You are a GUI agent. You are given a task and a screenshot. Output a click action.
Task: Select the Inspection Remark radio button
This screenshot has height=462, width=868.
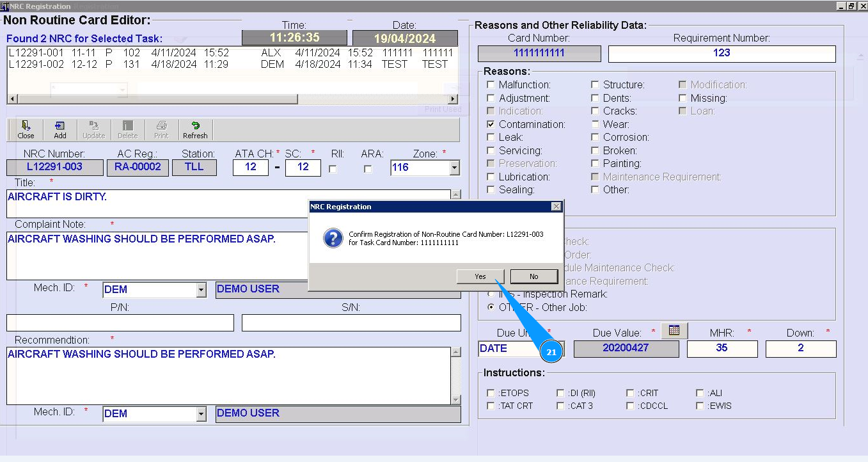point(491,294)
